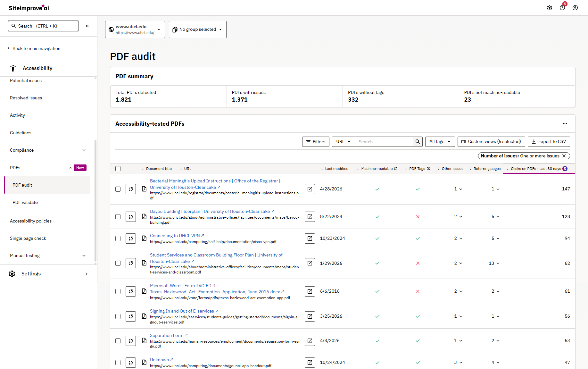The height and width of the screenshot is (369, 588).
Task: Open more options menu for Accessibility-tested PDFs
Action: pyautogui.click(x=565, y=123)
